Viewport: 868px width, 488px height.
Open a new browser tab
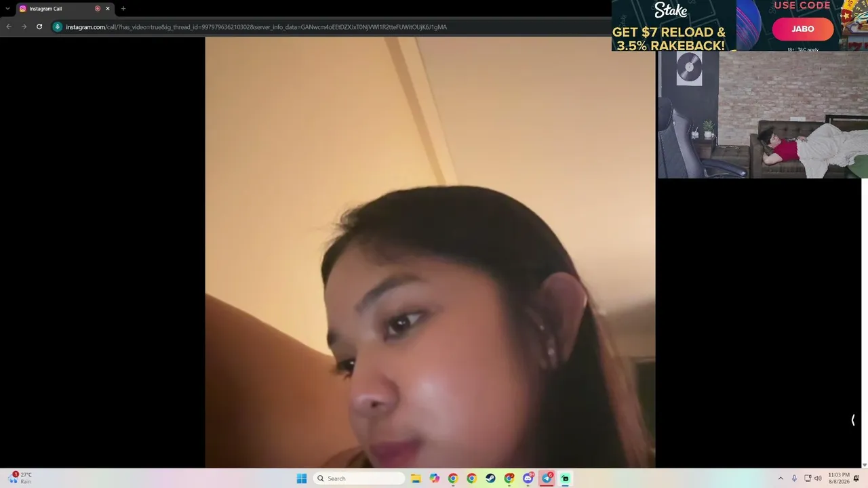(x=123, y=9)
